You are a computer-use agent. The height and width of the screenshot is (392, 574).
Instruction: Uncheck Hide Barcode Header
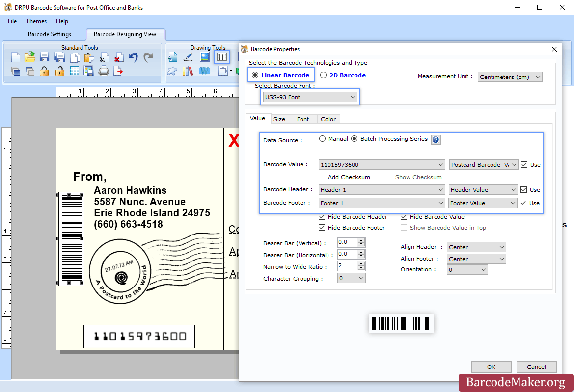(x=322, y=217)
